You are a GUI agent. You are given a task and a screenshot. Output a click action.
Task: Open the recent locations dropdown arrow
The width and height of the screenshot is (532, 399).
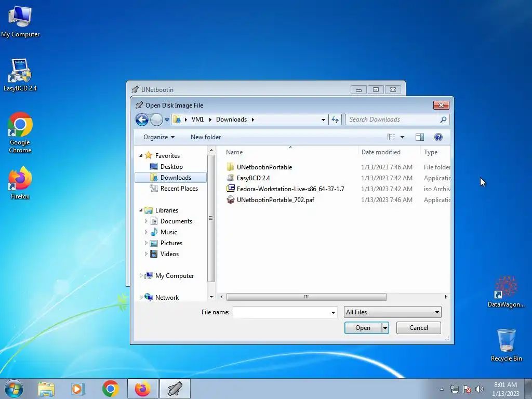pos(167,120)
